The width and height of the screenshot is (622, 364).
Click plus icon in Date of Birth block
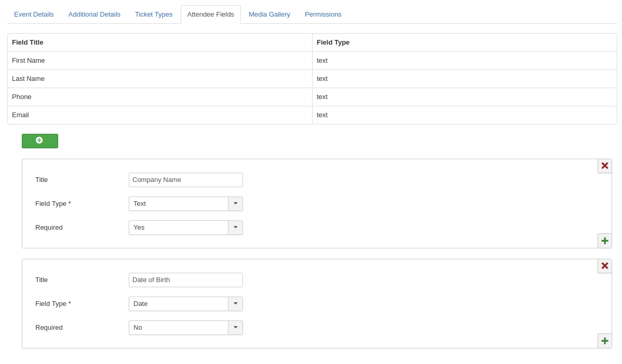(604, 341)
